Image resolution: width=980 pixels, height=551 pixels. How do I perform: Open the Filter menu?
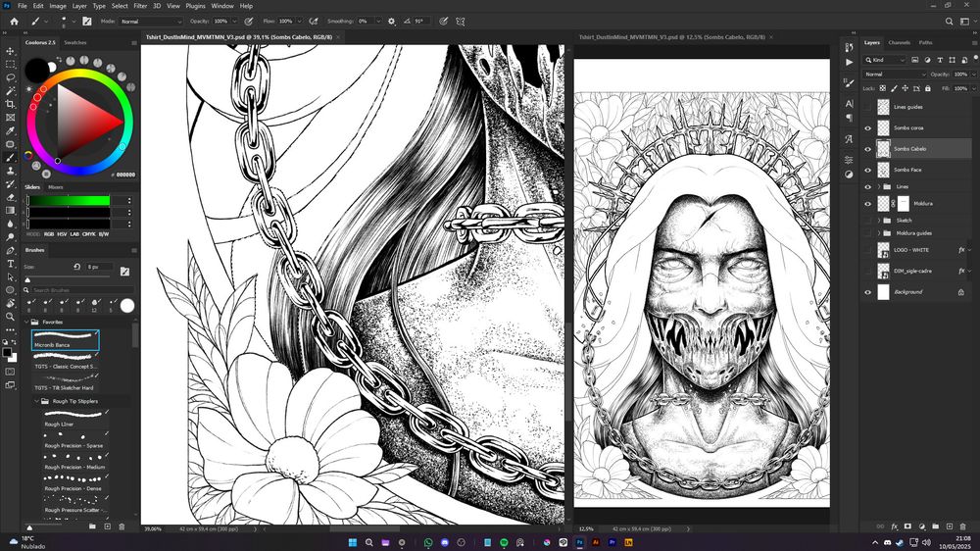(x=140, y=6)
